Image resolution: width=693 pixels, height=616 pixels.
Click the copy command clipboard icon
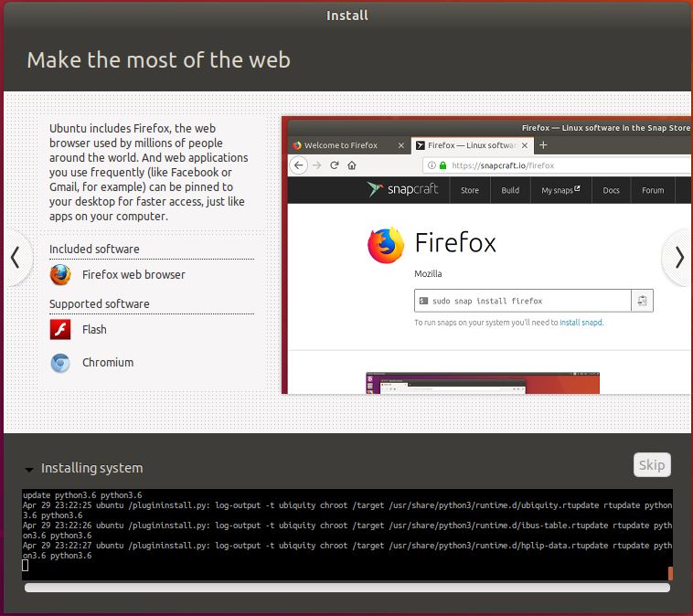(x=642, y=301)
